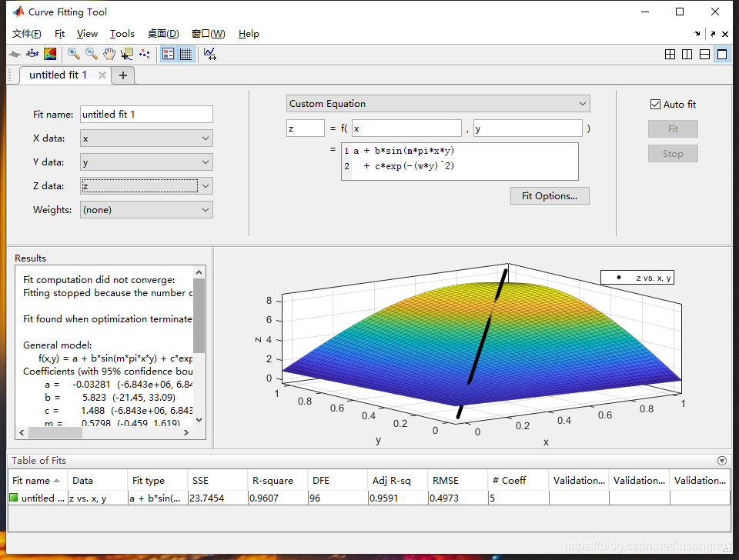
Task: Toggle the legend display toolbar button
Action: pos(169,54)
